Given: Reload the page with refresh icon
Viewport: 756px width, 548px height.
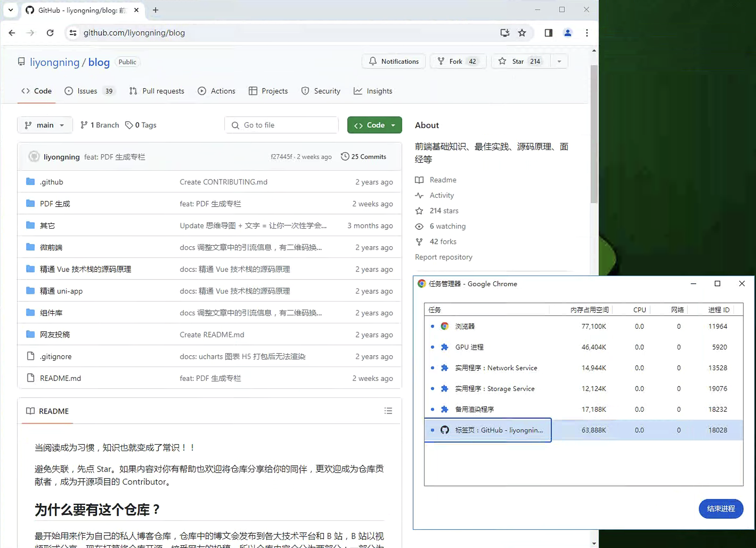Looking at the screenshot, I should pyautogui.click(x=50, y=33).
